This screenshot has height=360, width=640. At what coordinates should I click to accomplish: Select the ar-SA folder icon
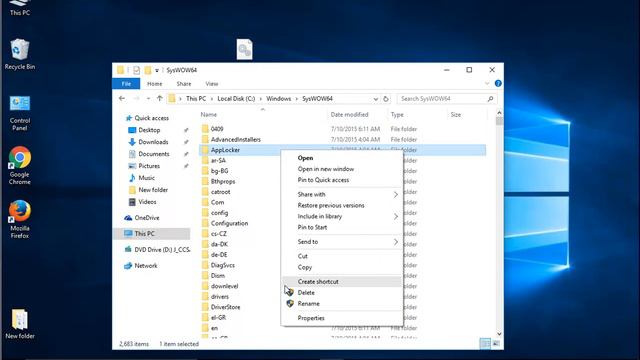[205, 160]
